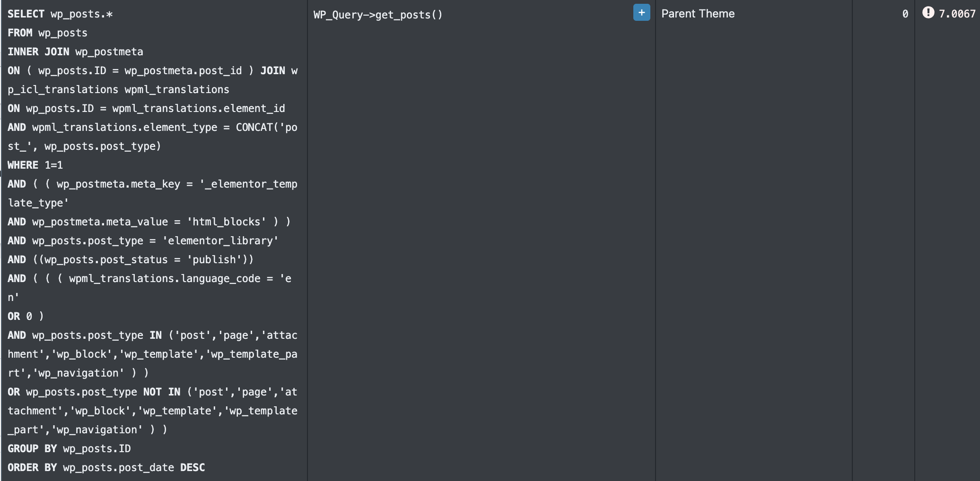
Task: Click the OR wp_posts.post_type NOT IN line
Action: click(152, 392)
